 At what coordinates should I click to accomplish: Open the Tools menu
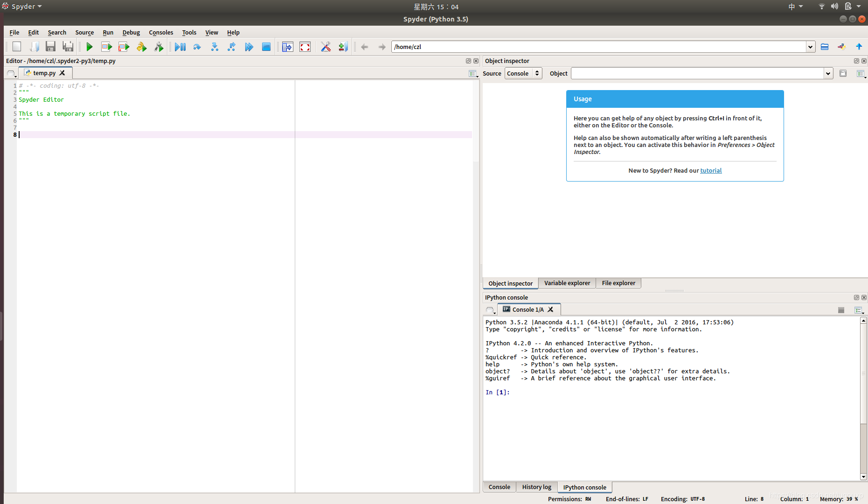(x=189, y=32)
